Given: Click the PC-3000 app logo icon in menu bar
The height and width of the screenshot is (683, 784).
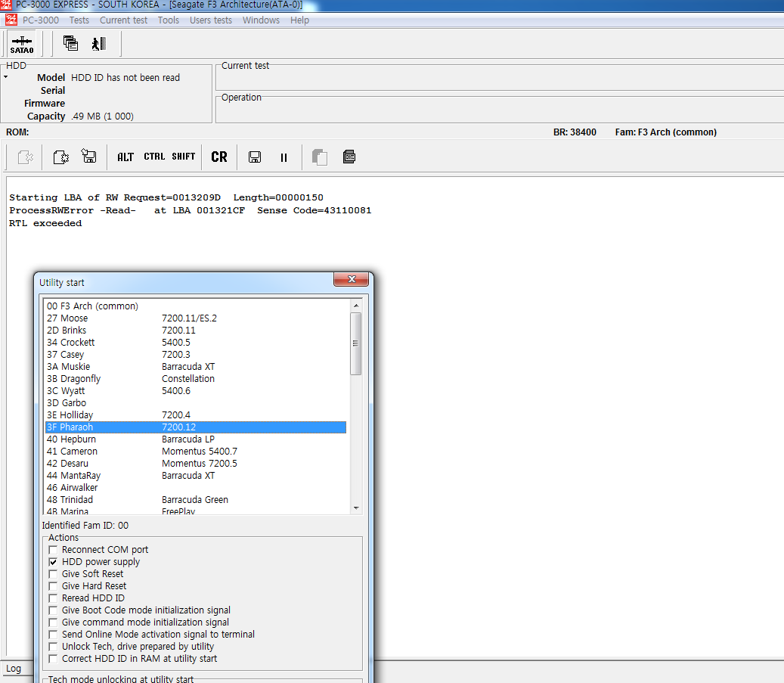Looking at the screenshot, I should tap(11, 20).
